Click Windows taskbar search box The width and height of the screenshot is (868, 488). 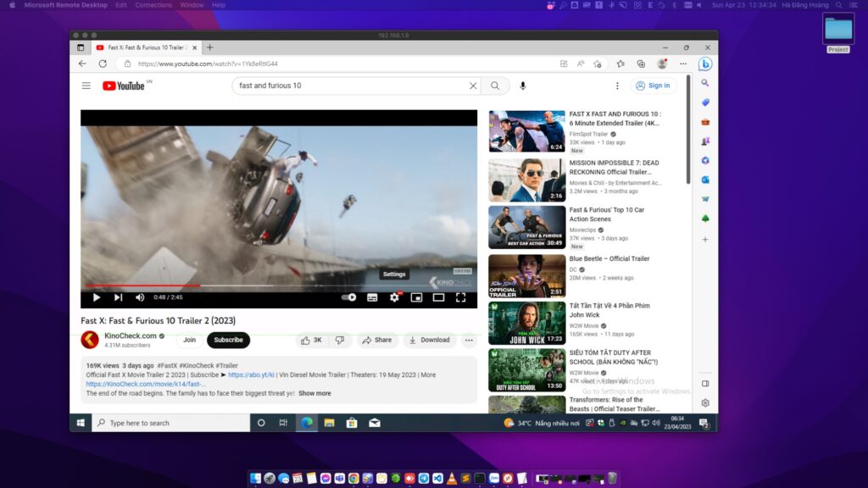[x=171, y=423]
